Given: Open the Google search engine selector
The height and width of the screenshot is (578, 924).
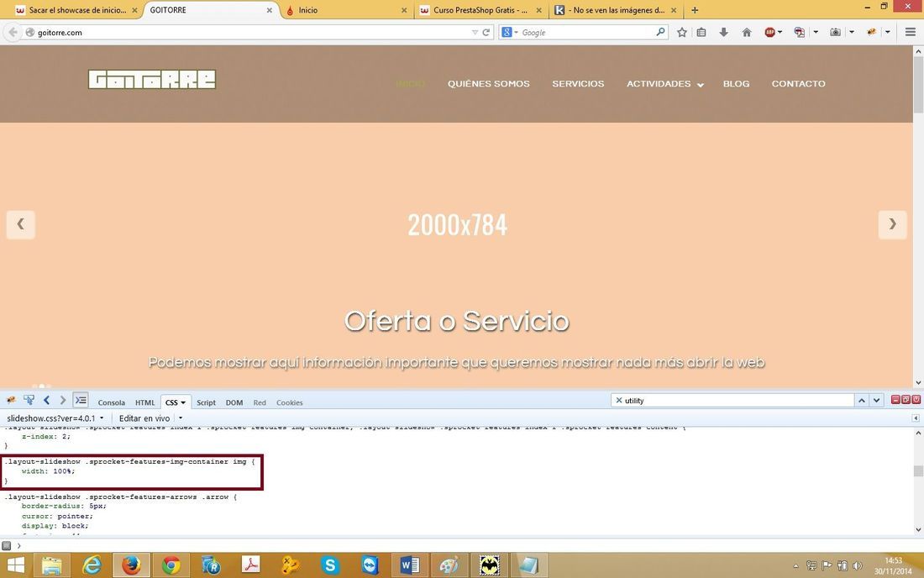Looking at the screenshot, I should click(x=509, y=33).
